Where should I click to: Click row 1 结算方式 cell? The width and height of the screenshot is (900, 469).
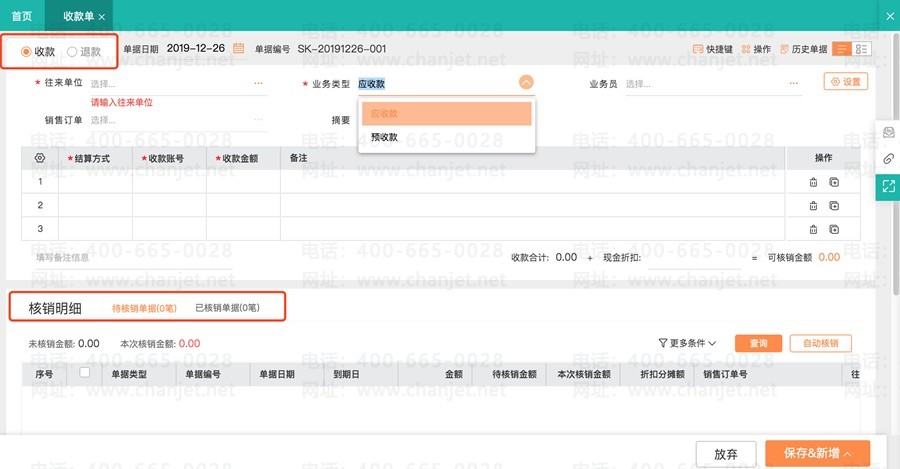(x=95, y=181)
